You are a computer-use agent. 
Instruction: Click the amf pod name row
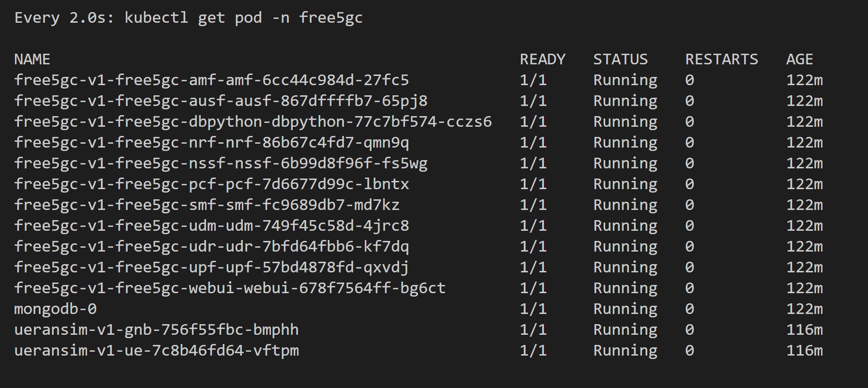(x=211, y=80)
